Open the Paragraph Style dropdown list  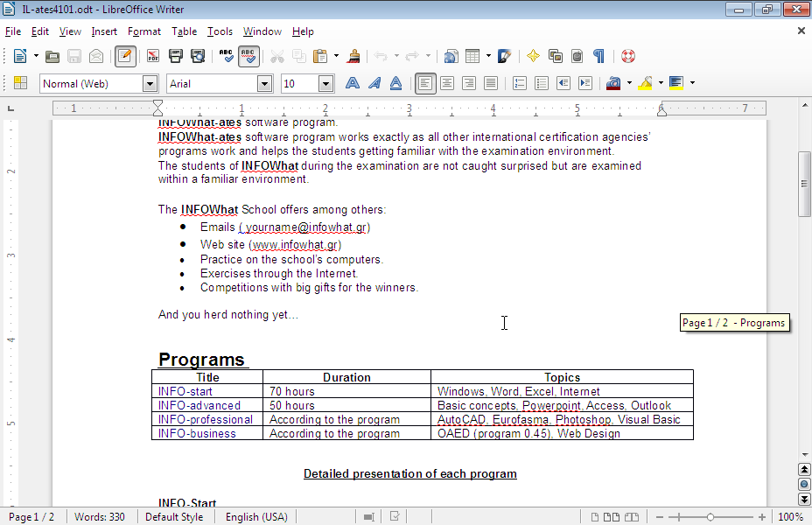(x=150, y=83)
